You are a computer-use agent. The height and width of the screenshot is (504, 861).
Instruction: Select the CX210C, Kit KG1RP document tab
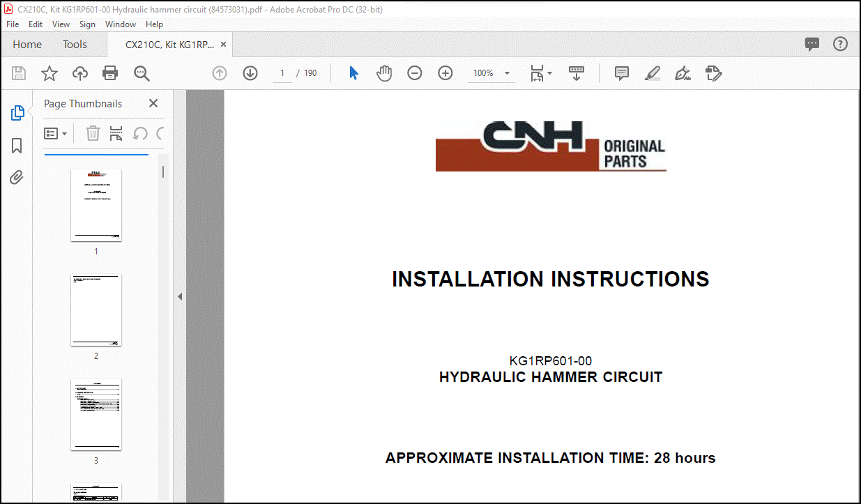tap(169, 44)
